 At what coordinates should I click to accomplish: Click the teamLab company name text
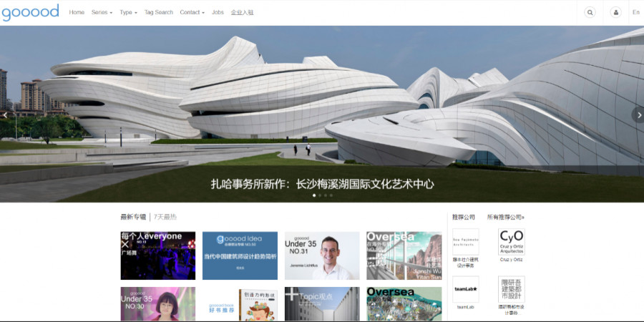coord(466,307)
